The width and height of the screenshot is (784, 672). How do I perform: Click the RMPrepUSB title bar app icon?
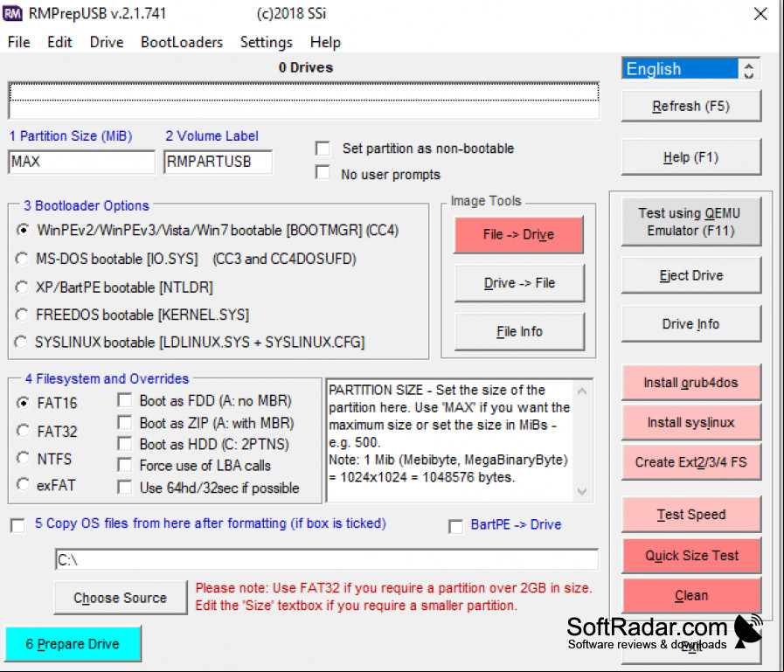click(12, 13)
